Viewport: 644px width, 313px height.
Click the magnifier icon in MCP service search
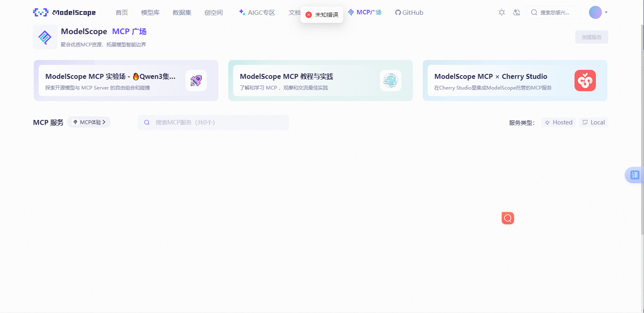pos(147,122)
